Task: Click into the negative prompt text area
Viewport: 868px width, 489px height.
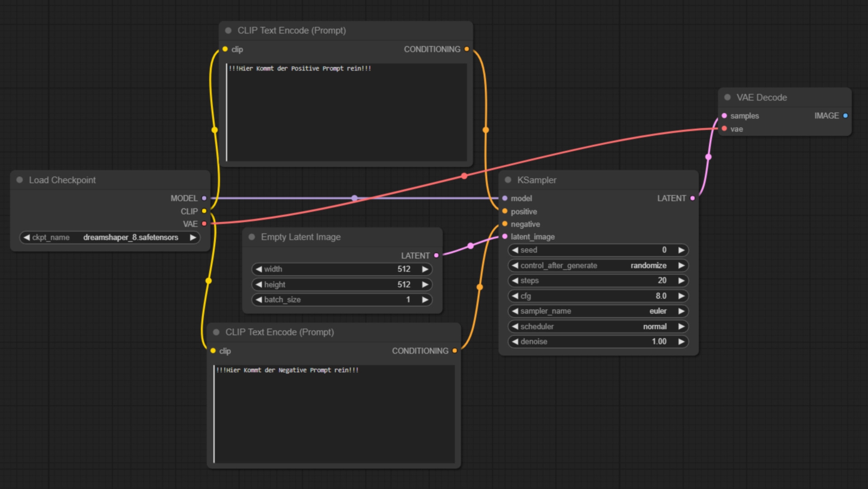Action: 334,414
